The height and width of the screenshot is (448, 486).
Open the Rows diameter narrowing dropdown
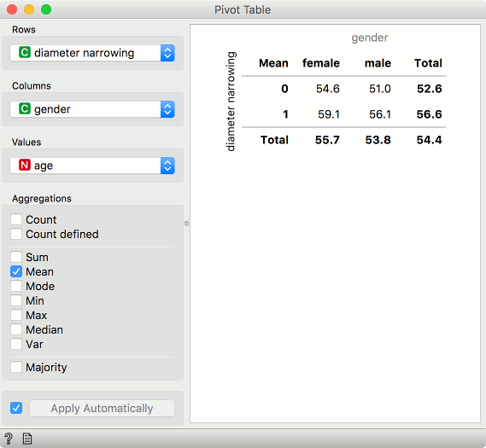click(x=92, y=53)
